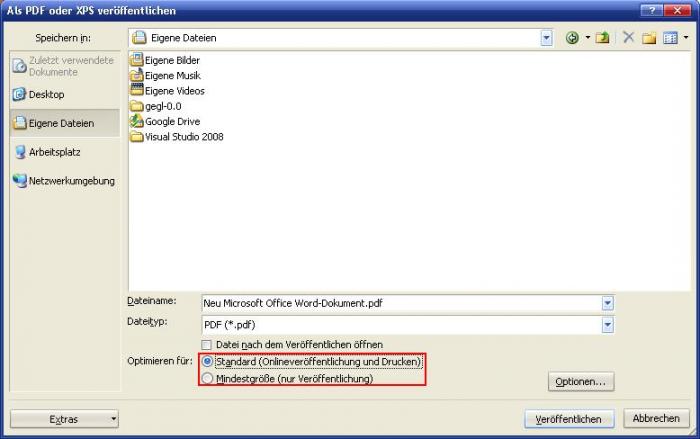The image size is (700, 439).
Task: Select 'Zuletzt verwendete Dokumente' in sidebar
Action: 64,66
